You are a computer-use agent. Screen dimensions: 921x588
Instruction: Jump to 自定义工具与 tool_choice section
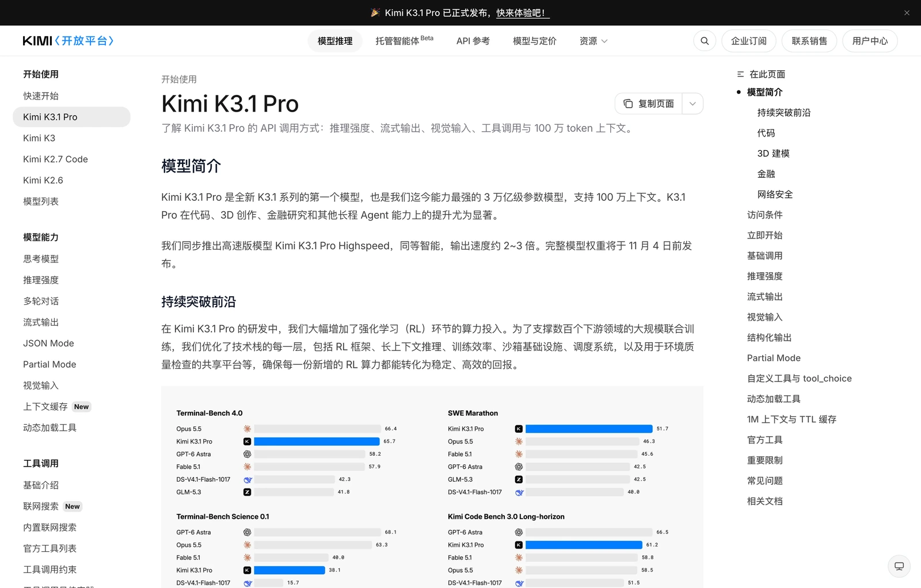point(799,379)
